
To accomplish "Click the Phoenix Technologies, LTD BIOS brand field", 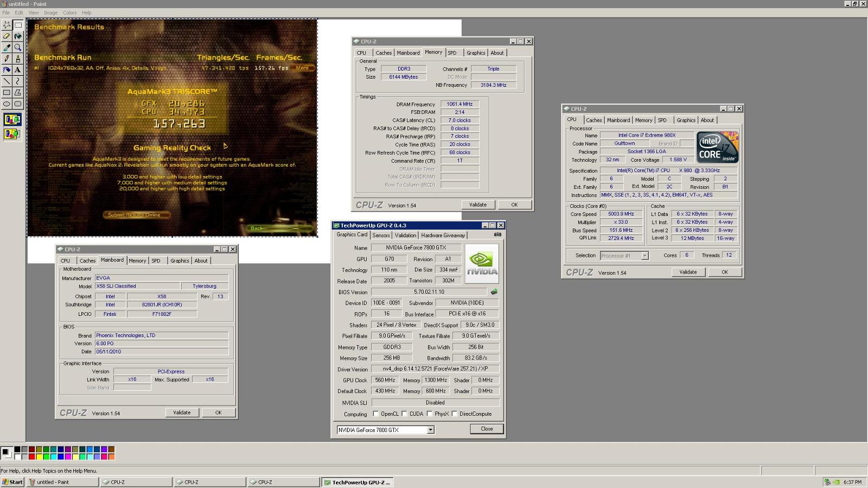I will point(162,335).
